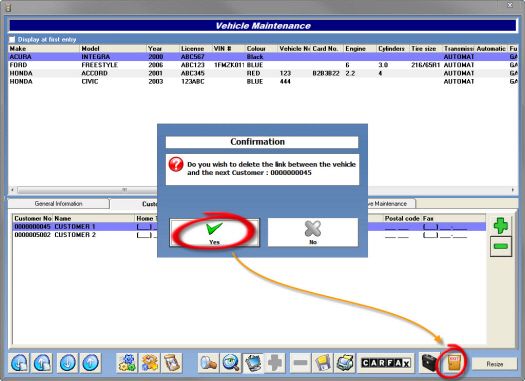Select the FORD vehicle row
525x381 pixels.
pos(263,65)
